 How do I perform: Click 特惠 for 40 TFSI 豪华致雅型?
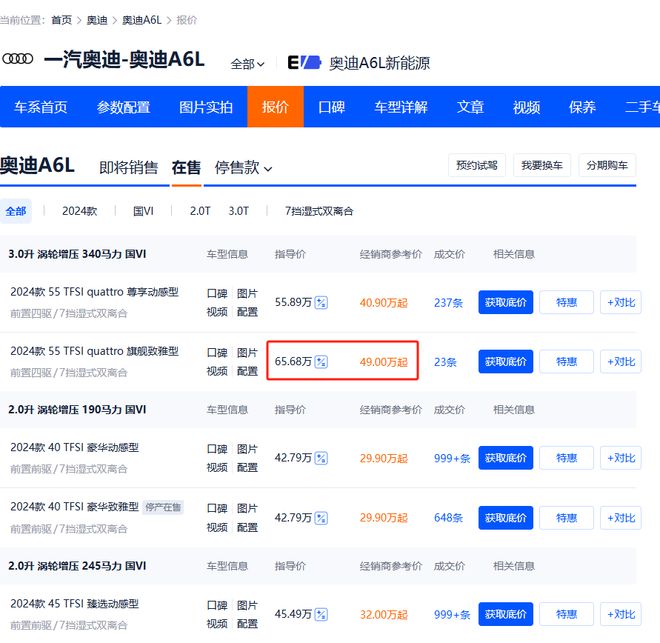(567, 518)
